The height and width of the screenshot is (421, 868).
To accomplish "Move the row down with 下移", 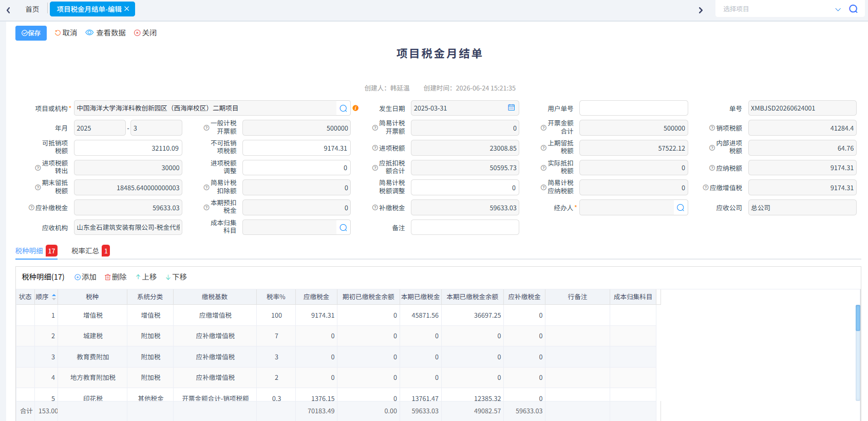I will click(176, 277).
